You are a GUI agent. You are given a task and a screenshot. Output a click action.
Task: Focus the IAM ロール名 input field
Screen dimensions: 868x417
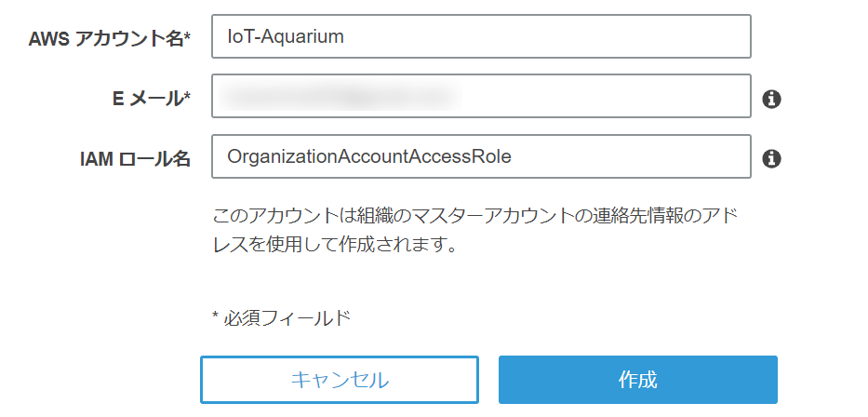click(633, 157)
